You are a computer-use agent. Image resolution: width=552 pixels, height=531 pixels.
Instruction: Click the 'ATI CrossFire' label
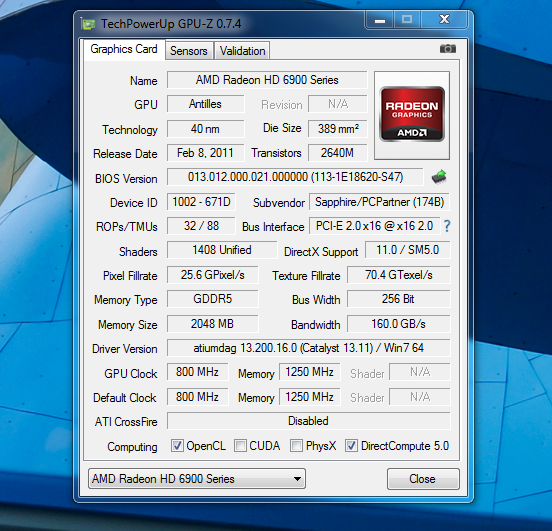[x=126, y=422]
